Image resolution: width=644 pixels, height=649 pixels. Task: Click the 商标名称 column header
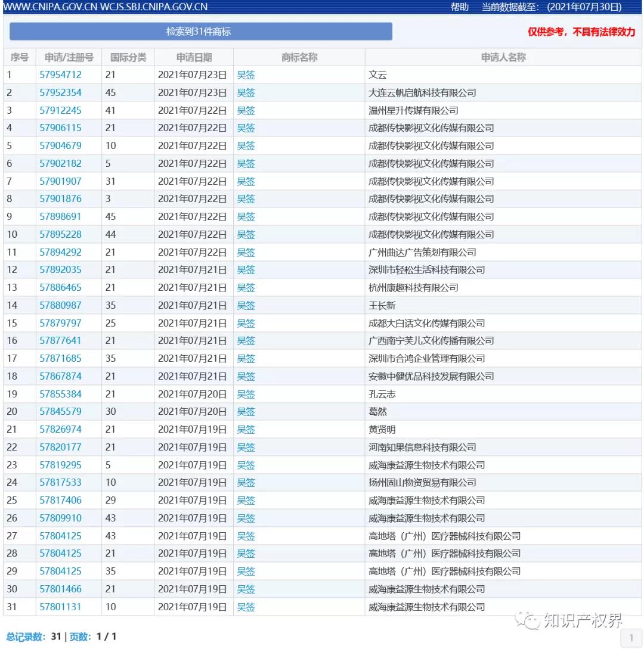point(299,57)
